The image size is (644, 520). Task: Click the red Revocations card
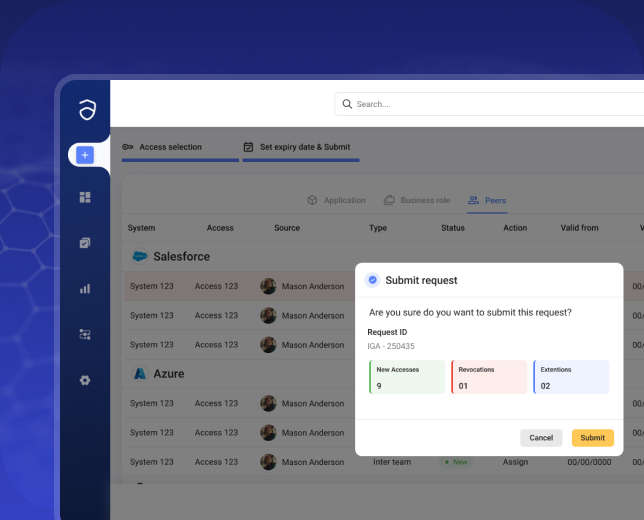pos(489,377)
